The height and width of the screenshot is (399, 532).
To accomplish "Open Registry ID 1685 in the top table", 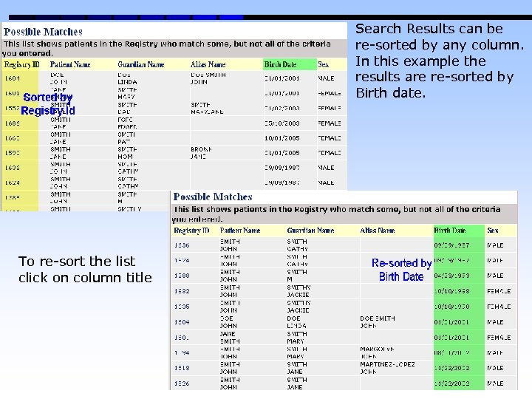I will 13,123.
